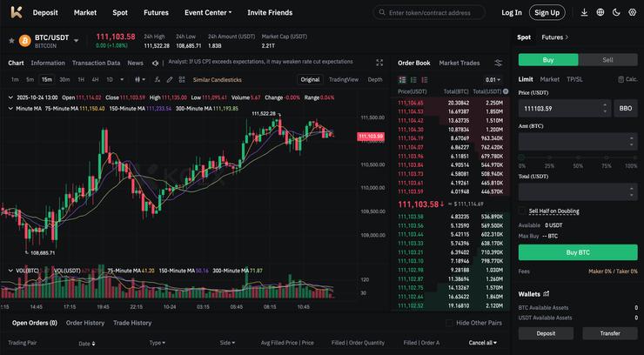Click the Total(USDT) column switch icon
This screenshot has height=355, width=644.
click(x=506, y=91)
